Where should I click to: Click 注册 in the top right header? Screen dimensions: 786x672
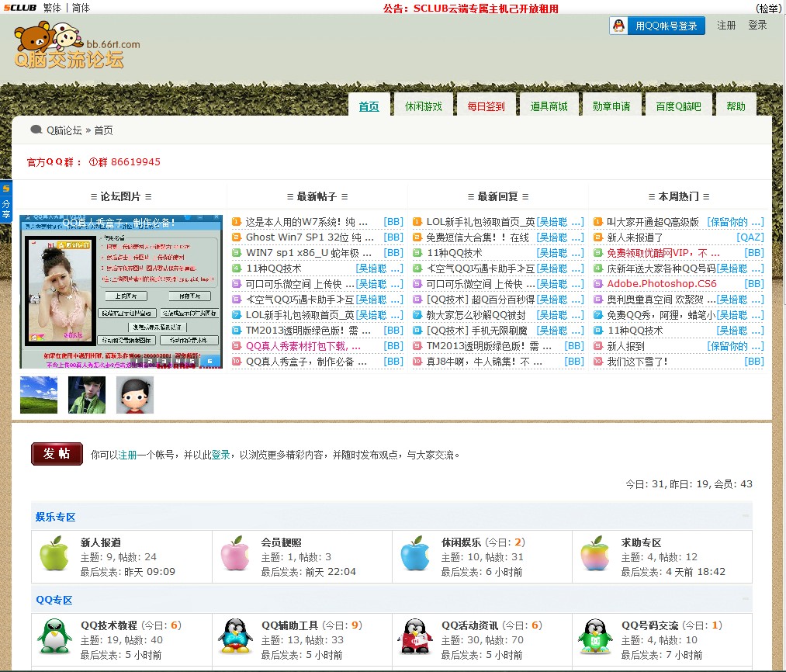[x=726, y=25]
